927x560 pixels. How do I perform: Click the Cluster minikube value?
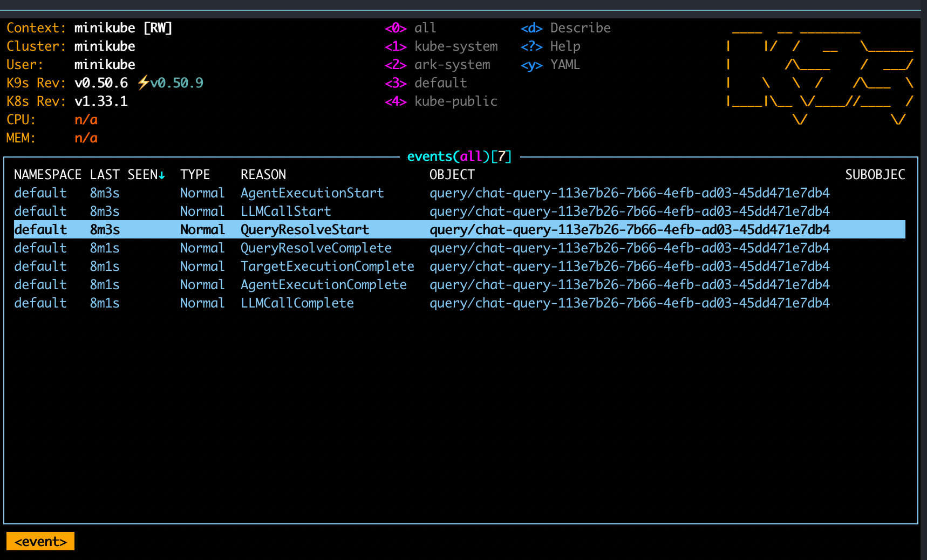point(105,46)
